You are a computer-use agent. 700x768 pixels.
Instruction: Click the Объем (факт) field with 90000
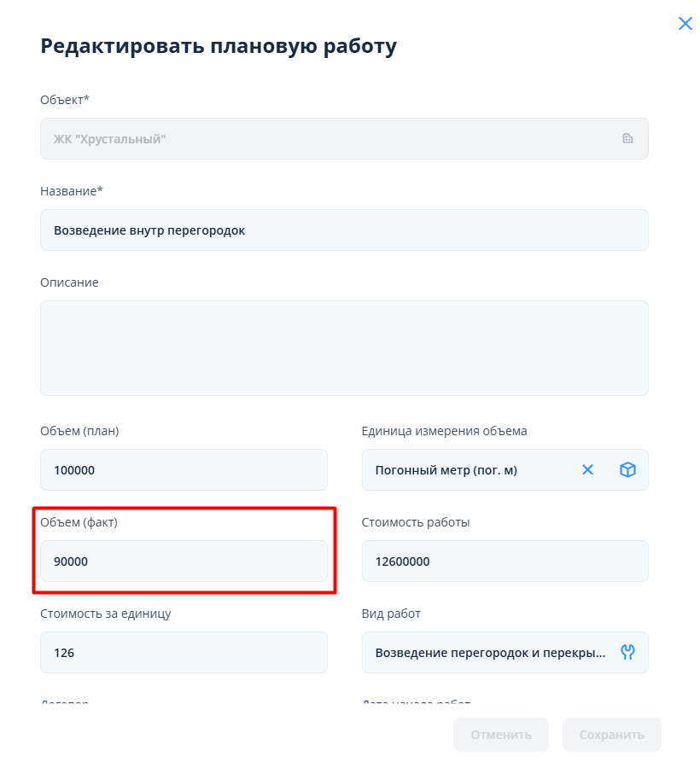click(x=184, y=561)
